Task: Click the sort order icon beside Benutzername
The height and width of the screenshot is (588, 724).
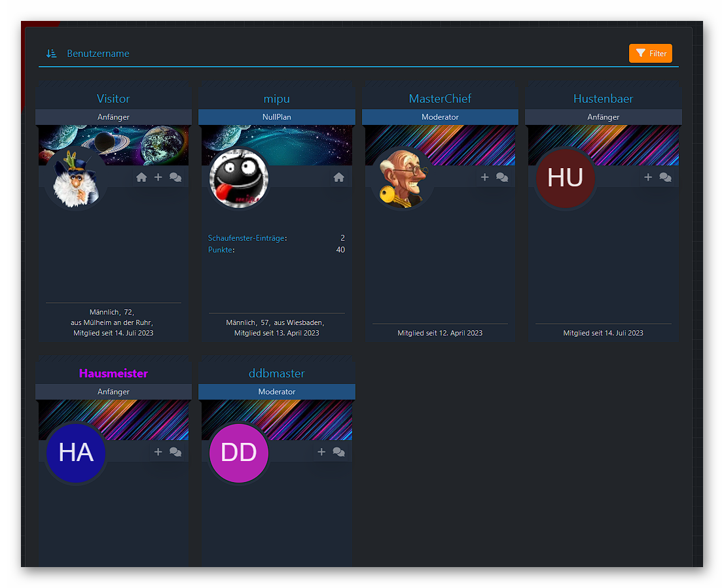Action: tap(52, 54)
